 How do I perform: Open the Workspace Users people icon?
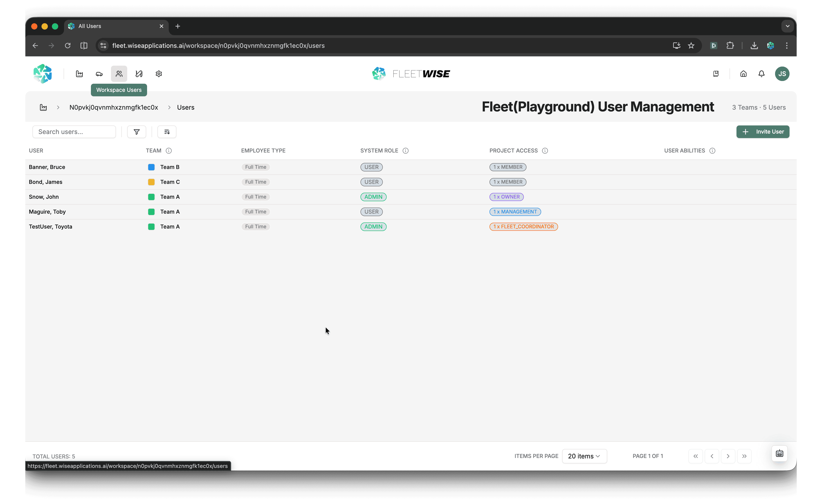point(119,74)
